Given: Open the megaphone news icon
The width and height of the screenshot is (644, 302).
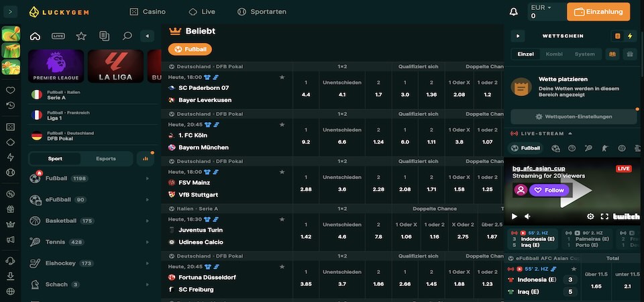Looking at the screenshot, I should [x=11, y=240].
